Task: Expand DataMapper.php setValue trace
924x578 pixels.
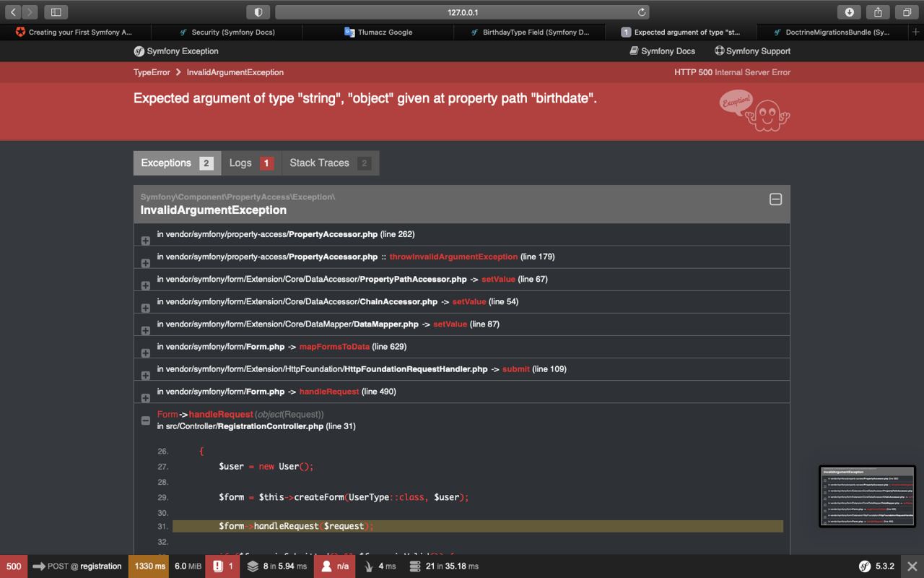Action: (145, 330)
